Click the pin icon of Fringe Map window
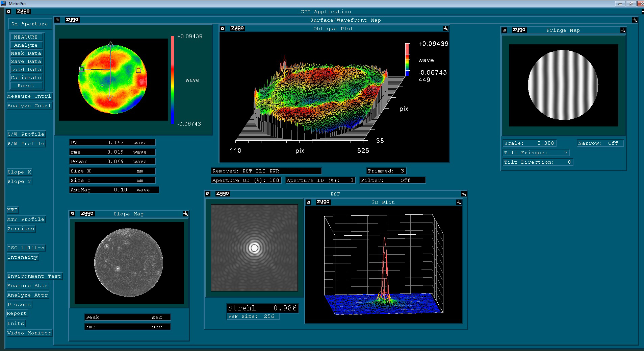The width and height of the screenshot is (644, 351). 623,30
